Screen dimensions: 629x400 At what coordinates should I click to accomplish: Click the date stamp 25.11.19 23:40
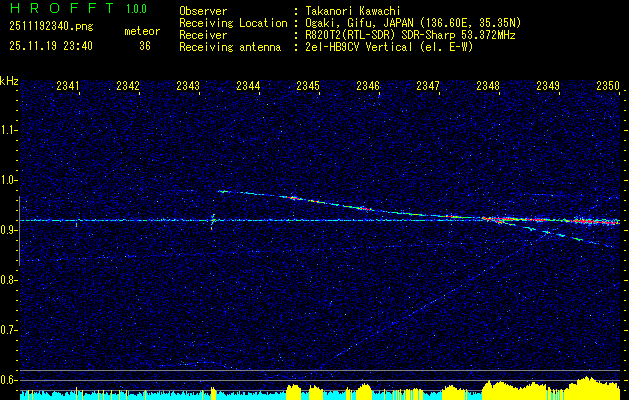(51, 46)
